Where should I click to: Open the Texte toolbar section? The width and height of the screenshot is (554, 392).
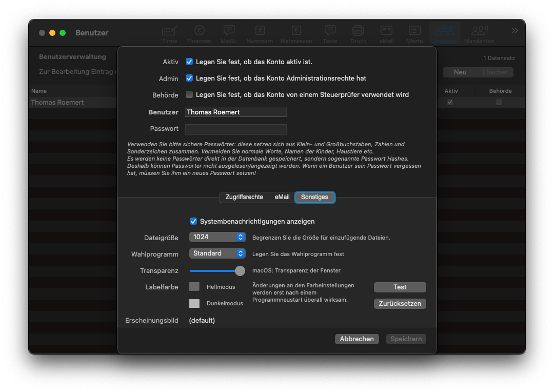[x=330, y=34]
